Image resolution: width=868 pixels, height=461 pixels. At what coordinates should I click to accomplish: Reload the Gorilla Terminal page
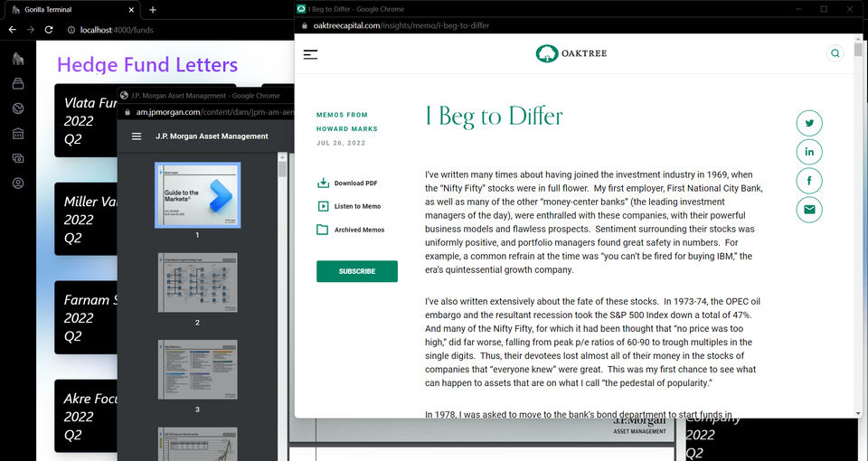click(x=49, y=30)
